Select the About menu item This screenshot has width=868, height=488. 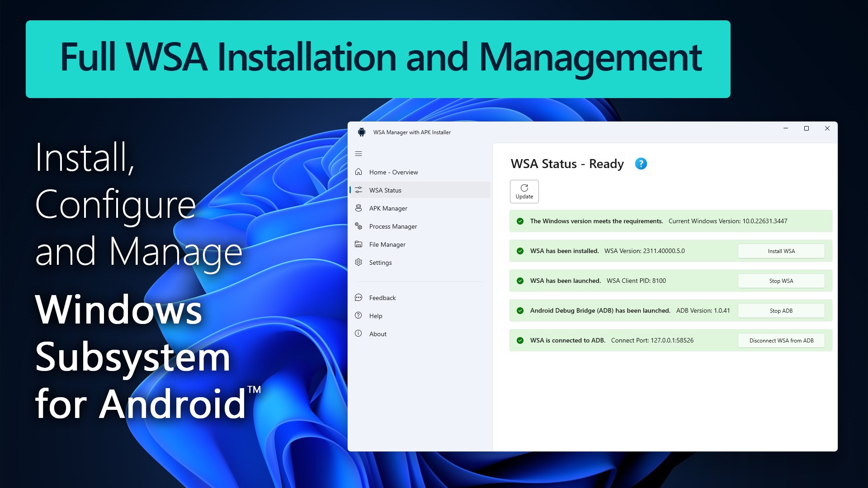378,334
